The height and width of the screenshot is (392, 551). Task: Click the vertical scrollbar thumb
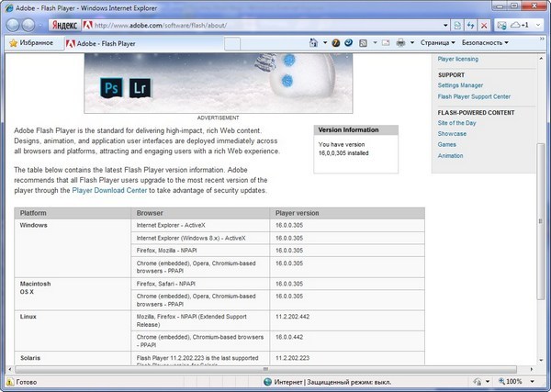pos(541,220)
